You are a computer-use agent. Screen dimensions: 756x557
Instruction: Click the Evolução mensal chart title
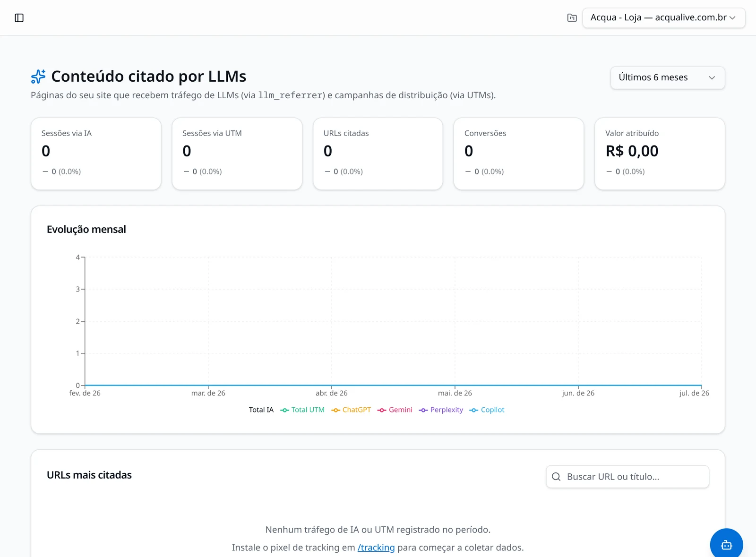coord(86,230)
